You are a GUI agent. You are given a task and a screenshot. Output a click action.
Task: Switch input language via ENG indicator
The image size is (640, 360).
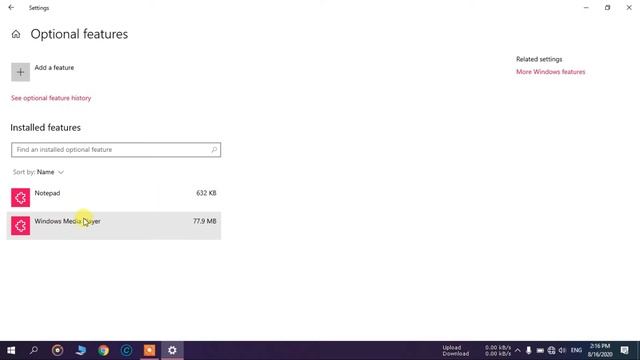[576, 351]
